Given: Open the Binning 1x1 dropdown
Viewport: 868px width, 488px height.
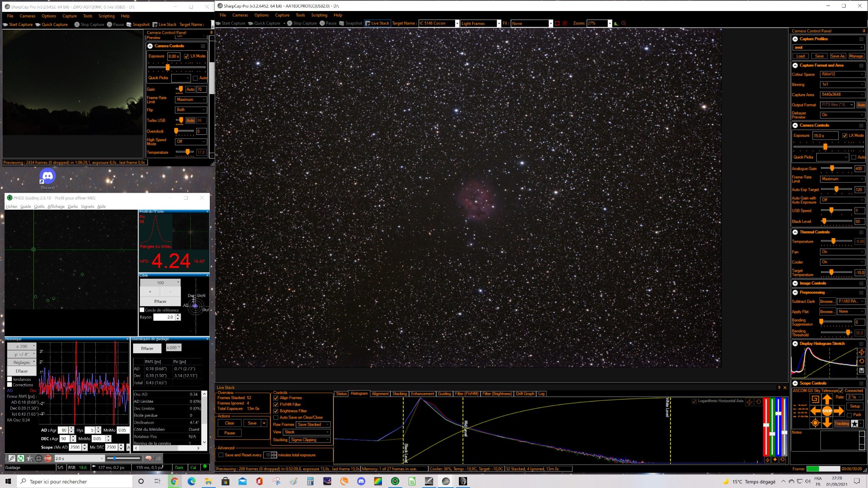Looking at the screenshot, I should 842,84.
